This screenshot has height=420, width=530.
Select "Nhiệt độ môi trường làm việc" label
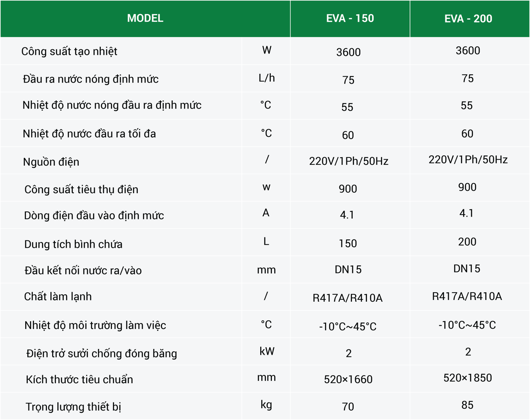click(x=95, y=325)
